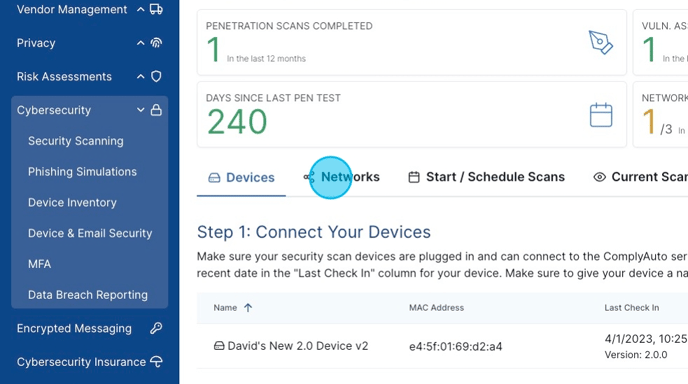Viewport: 688px width, 384px height.
Task: Click the pen nib icon in Penetration Scans card
Action: 601,43
